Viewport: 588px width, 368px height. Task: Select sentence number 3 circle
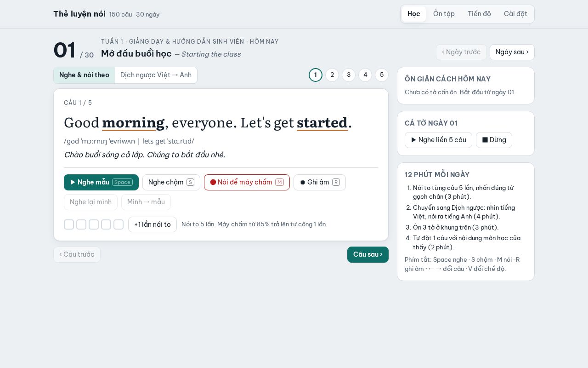[x=349, y=75]
